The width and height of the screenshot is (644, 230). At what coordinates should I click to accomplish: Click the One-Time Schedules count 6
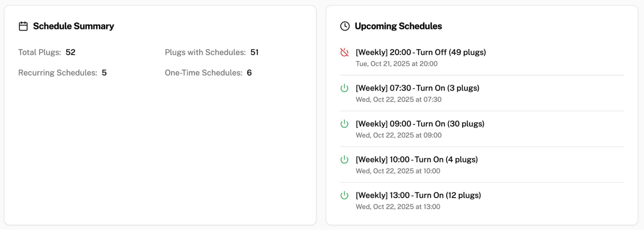pyautogui.click(x=249, y=72)
